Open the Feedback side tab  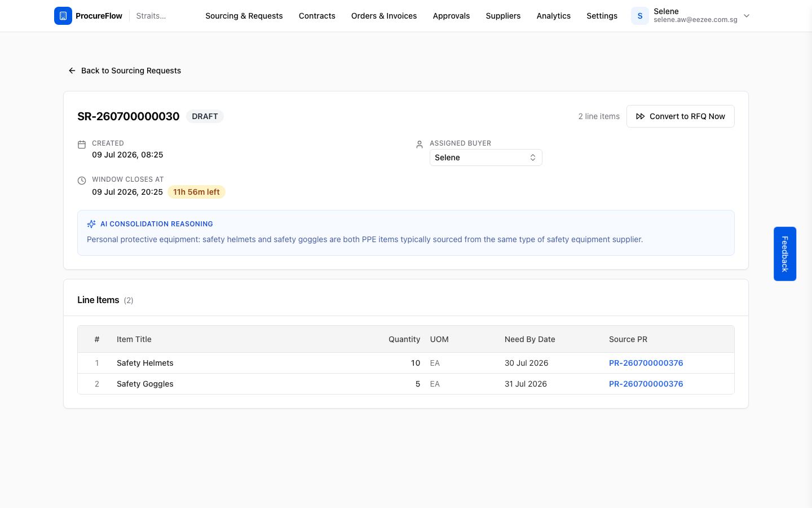(785, 254)
